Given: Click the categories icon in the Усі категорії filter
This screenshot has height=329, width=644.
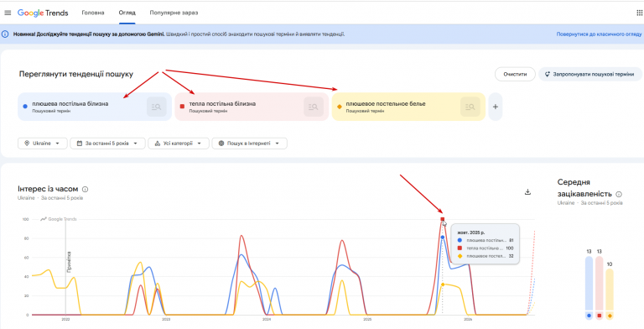Looking at the screenshot, I should coord(158,144).
